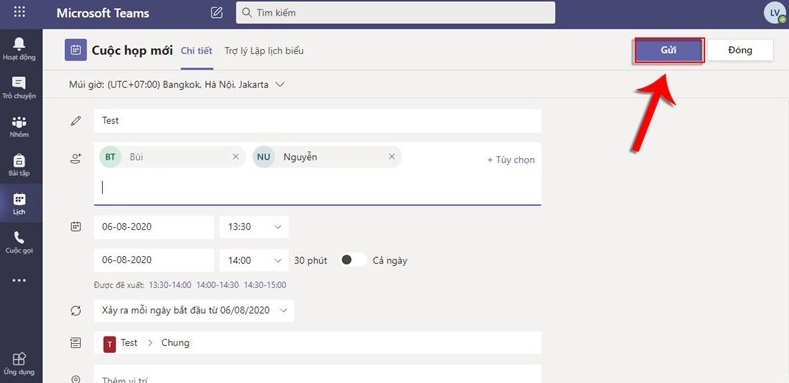The image size is (789, 383).
Task: Open Trò chuyện chat in sidebar
Action: [x=19, y=88]
